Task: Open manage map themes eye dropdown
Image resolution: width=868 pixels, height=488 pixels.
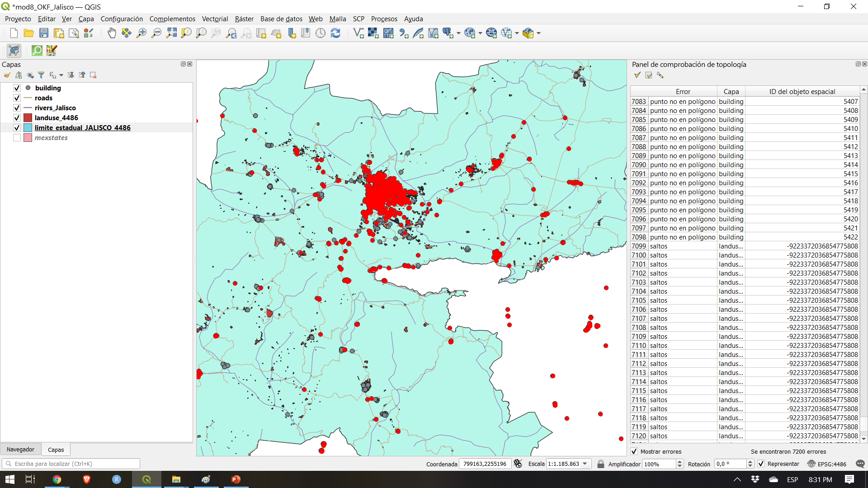Action: coord(30,75)
